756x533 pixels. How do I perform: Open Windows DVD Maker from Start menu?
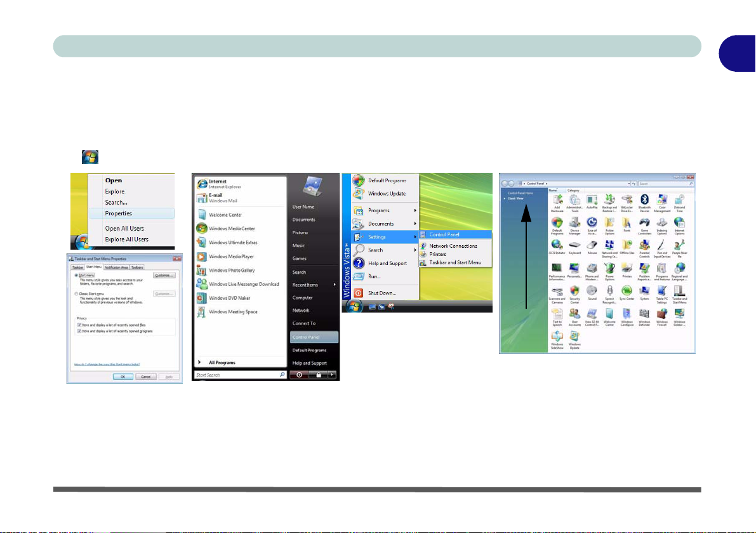click(x=230, y=298)
